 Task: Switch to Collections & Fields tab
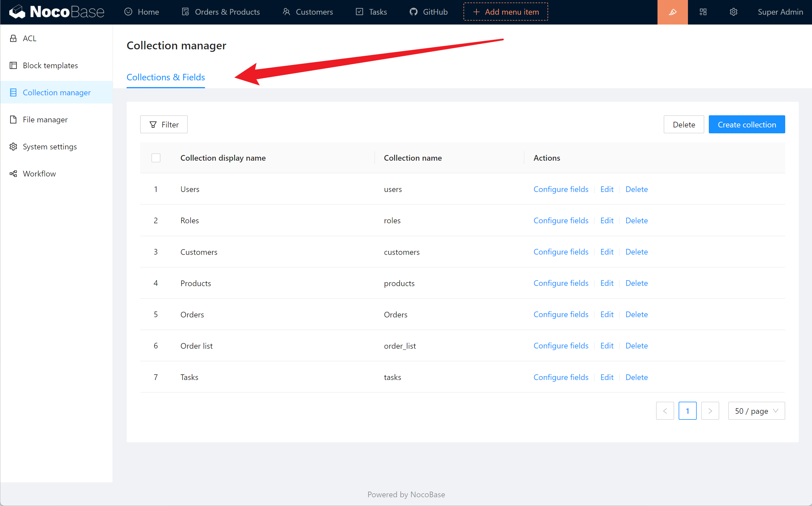click(x=166, y=77)
